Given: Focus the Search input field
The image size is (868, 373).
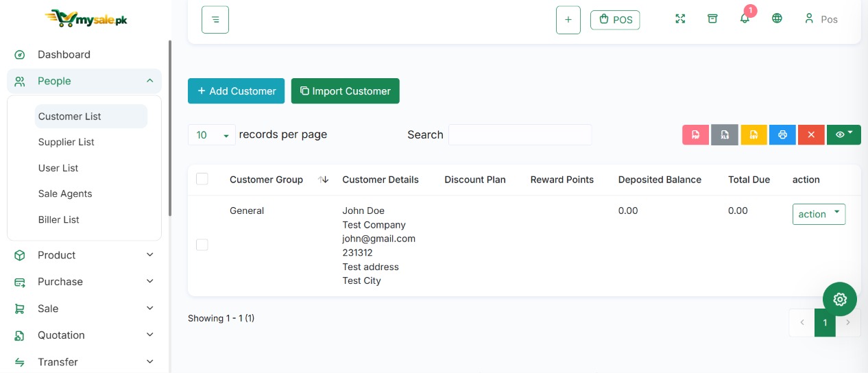Looking at the screenshot, I should coord(520,134).
